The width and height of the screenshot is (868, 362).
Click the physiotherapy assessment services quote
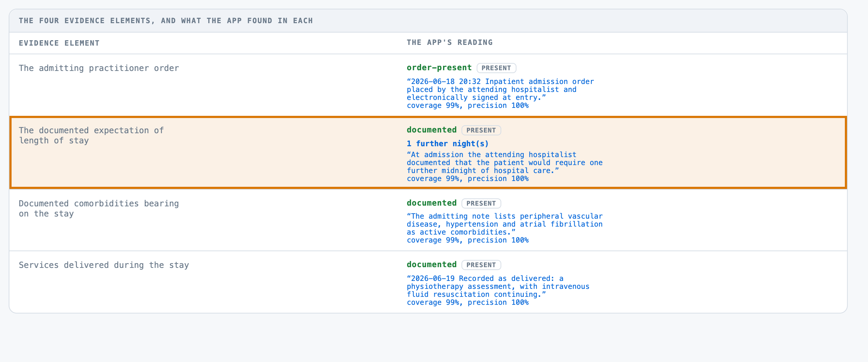[x=498, y=286]
